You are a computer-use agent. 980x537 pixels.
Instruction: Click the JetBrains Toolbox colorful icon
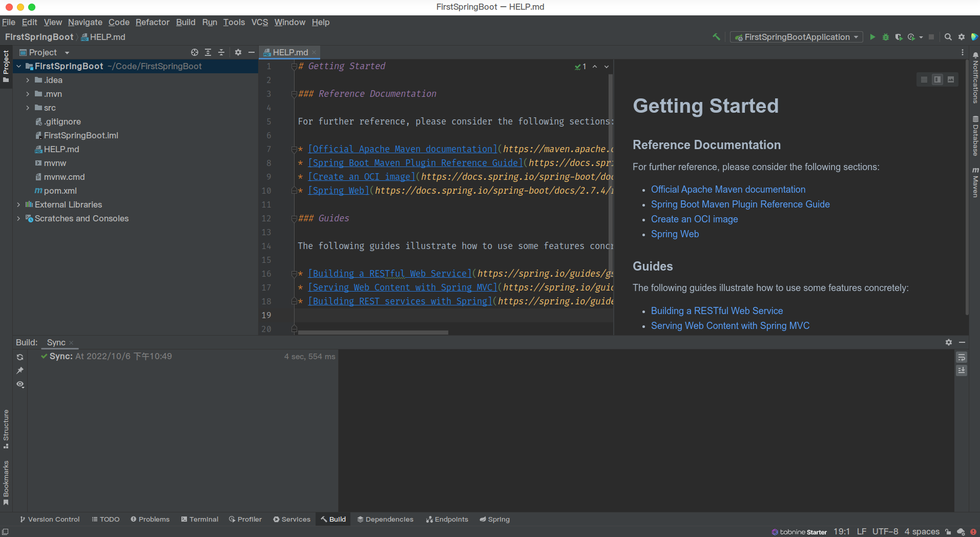point(974,37)
